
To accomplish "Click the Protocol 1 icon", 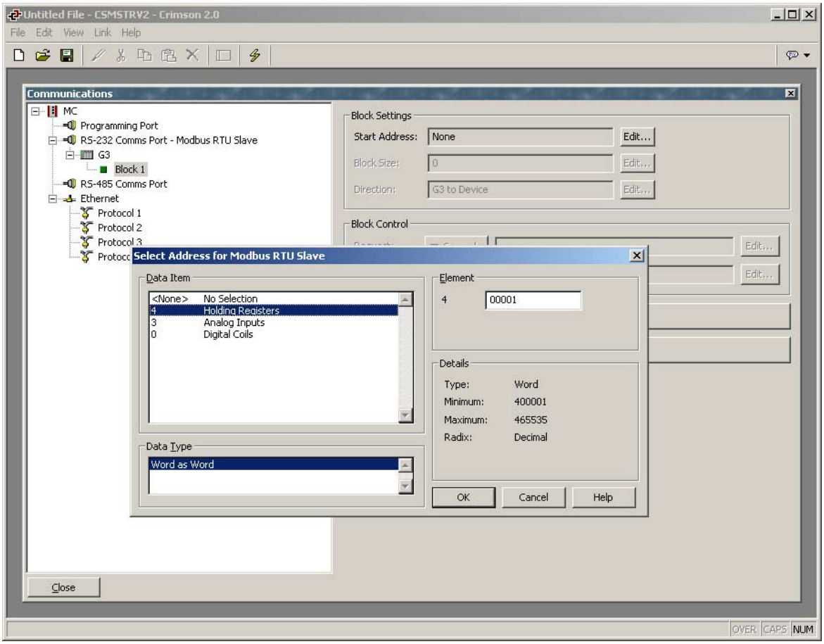I will pos(87,213).
